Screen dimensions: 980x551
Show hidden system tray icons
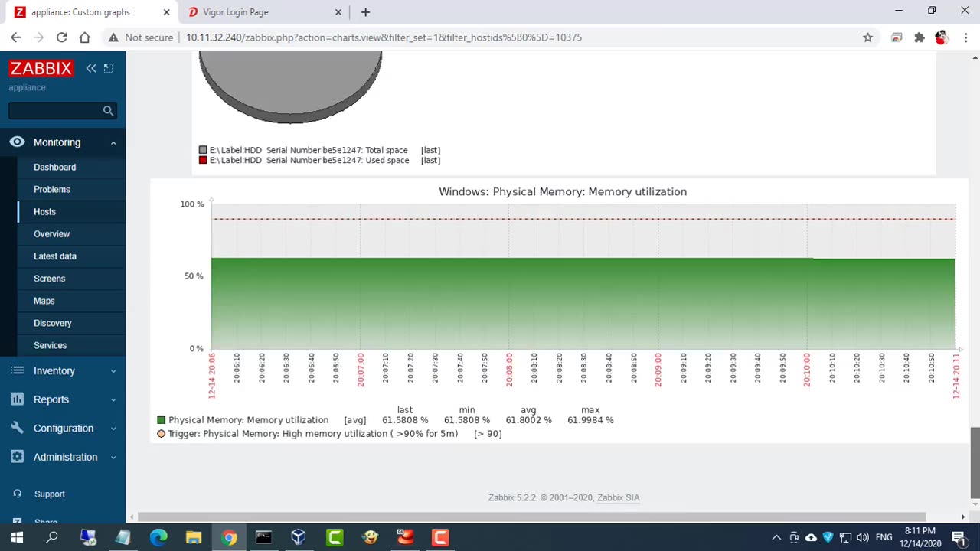coord(776,538)
